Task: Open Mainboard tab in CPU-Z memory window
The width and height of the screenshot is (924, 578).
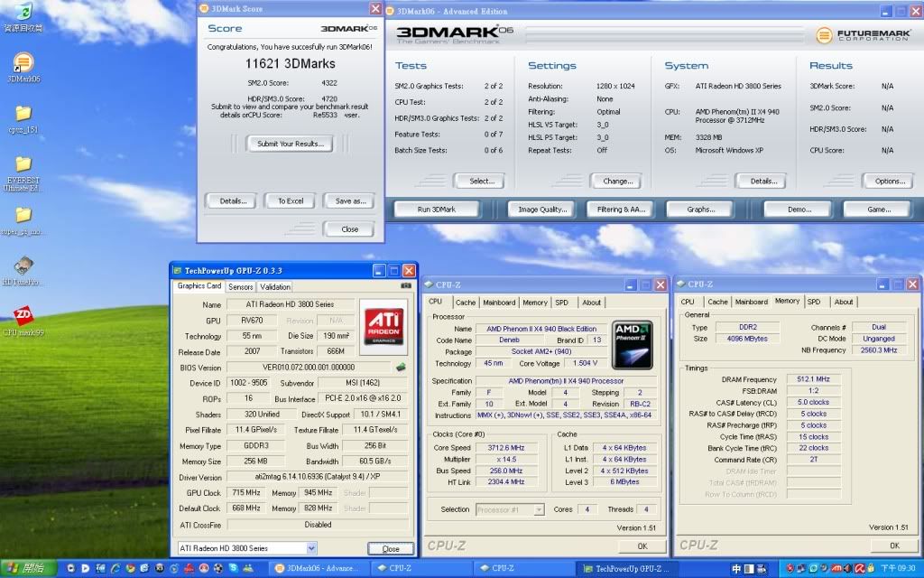Action: pos(752,302)
